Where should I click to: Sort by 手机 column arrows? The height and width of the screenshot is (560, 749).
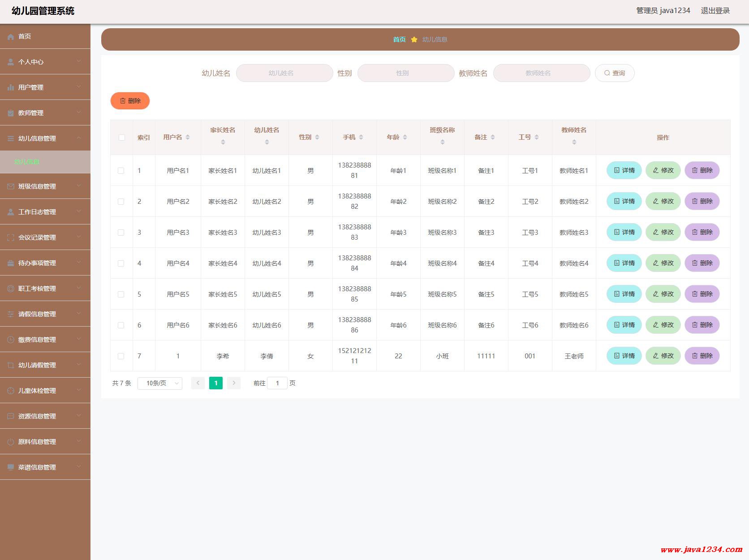pos(361,138)
